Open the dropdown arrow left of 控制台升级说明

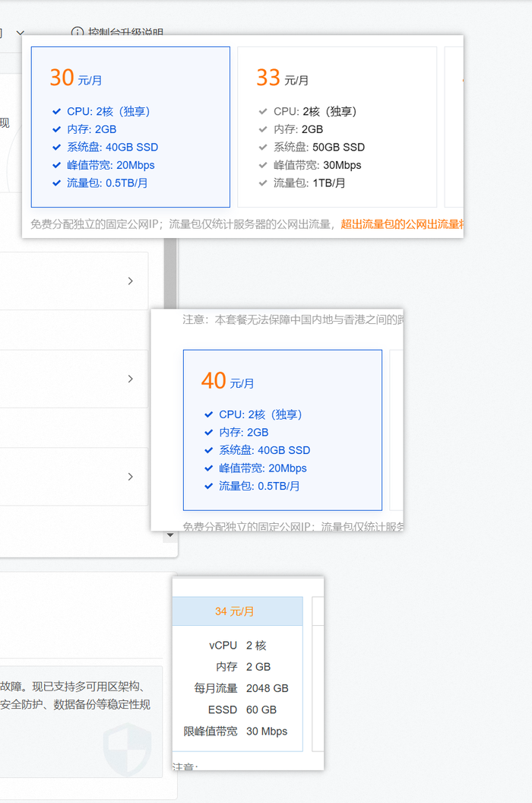point(21,33)
